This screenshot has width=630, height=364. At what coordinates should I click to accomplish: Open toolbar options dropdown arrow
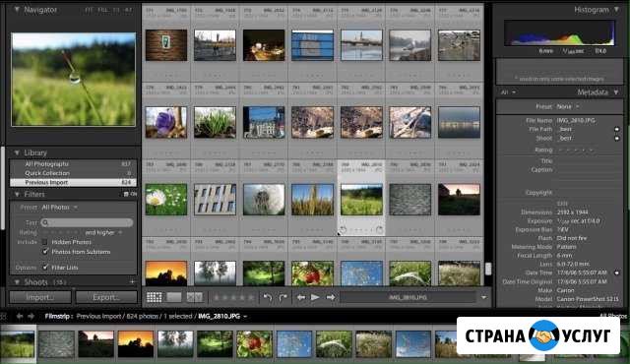(483, 297)
